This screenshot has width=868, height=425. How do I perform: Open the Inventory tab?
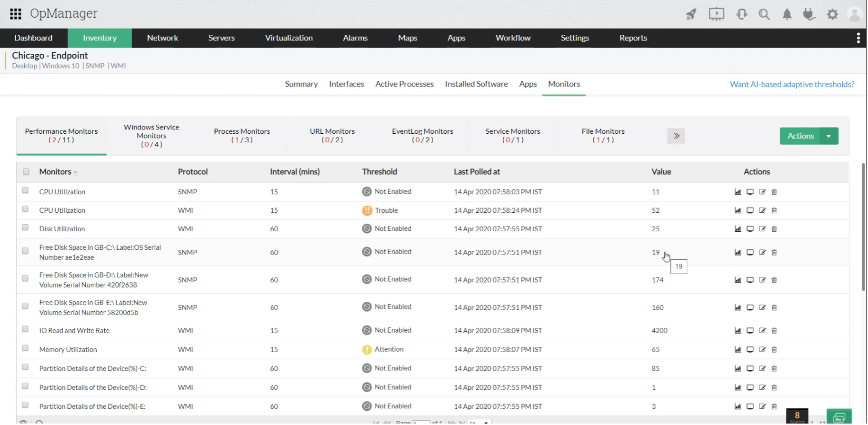pos(100,38)
